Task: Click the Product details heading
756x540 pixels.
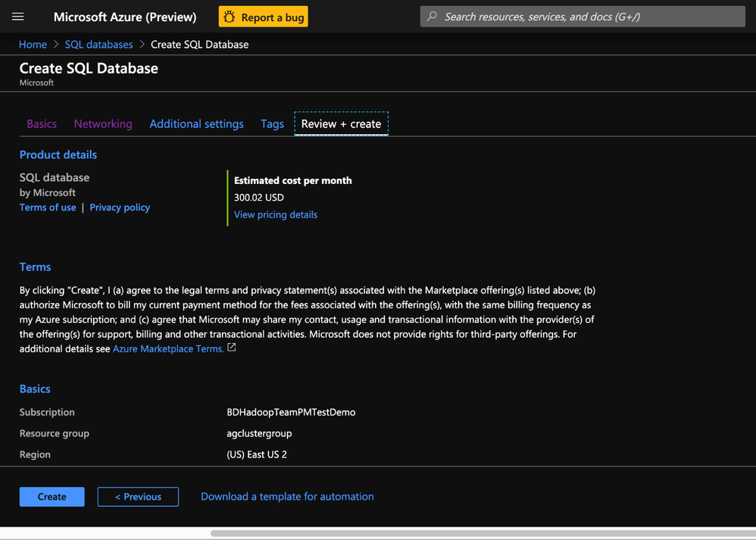Action: [58, 155]
